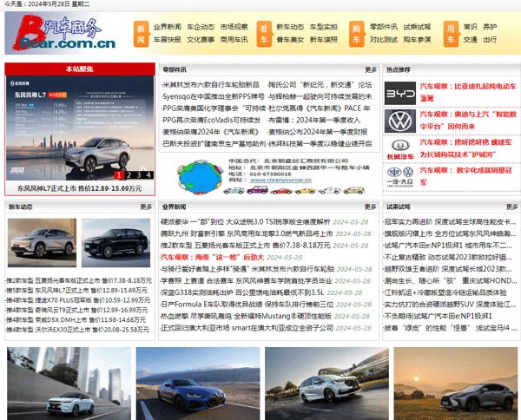The width and height of the screenshot is (521, 420).
Task: Open the white Honda minivan photo
Action: tap(327, 384)
